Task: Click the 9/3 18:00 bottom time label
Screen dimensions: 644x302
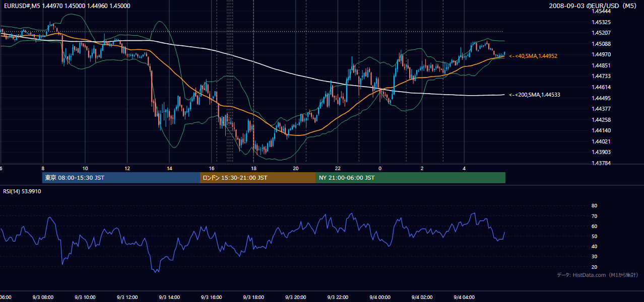Action: 253,297
